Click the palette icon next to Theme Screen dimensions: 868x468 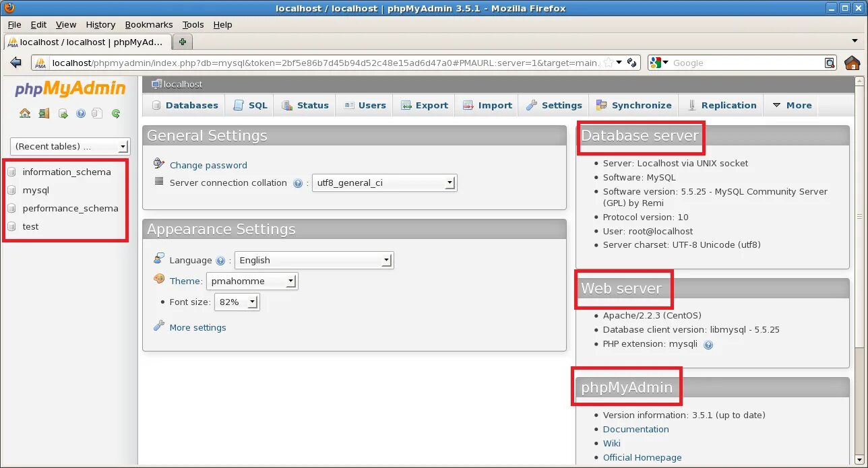159,279
